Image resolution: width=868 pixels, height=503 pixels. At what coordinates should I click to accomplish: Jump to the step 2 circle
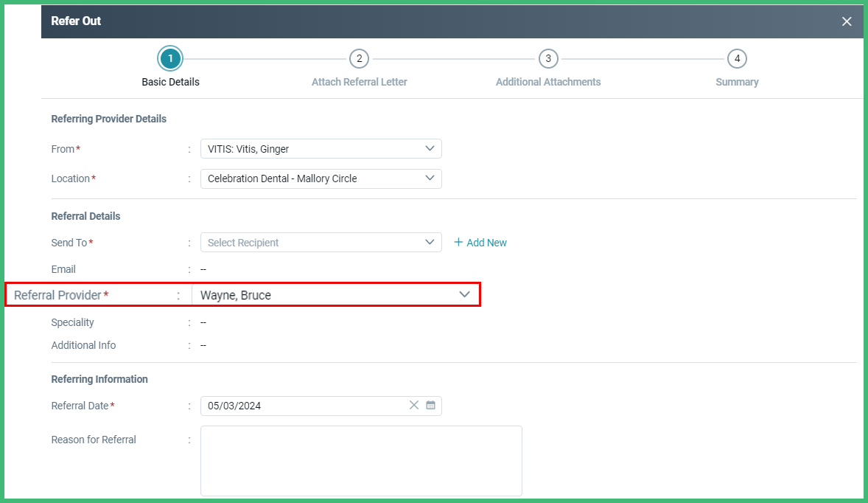(359, 58)
